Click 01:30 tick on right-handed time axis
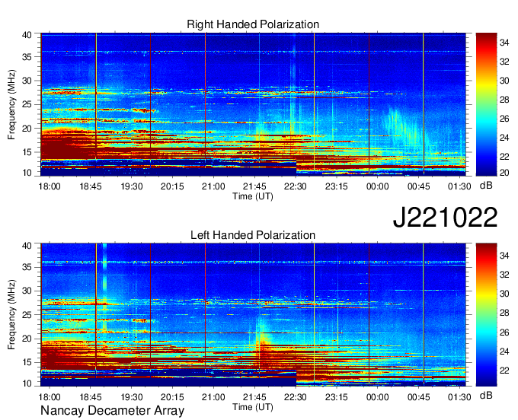The width and height of the screenshot is (518, 420). click(x=459, y=186)
